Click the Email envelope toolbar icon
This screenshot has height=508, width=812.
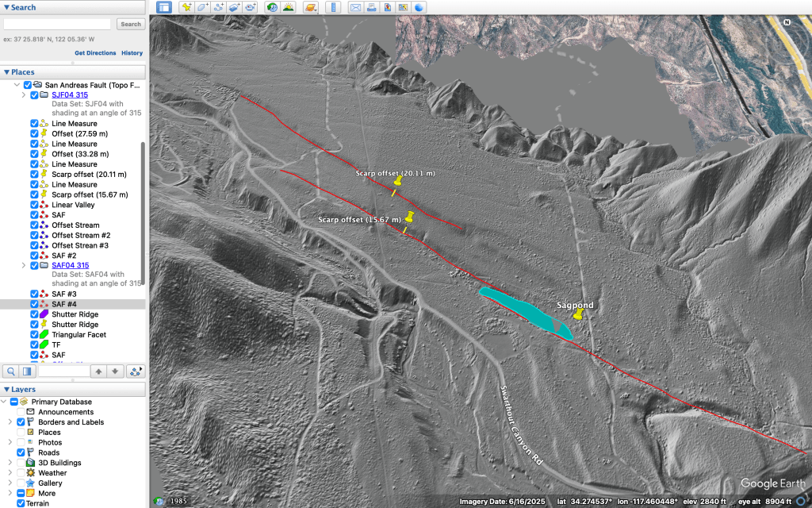pos(355,7)
